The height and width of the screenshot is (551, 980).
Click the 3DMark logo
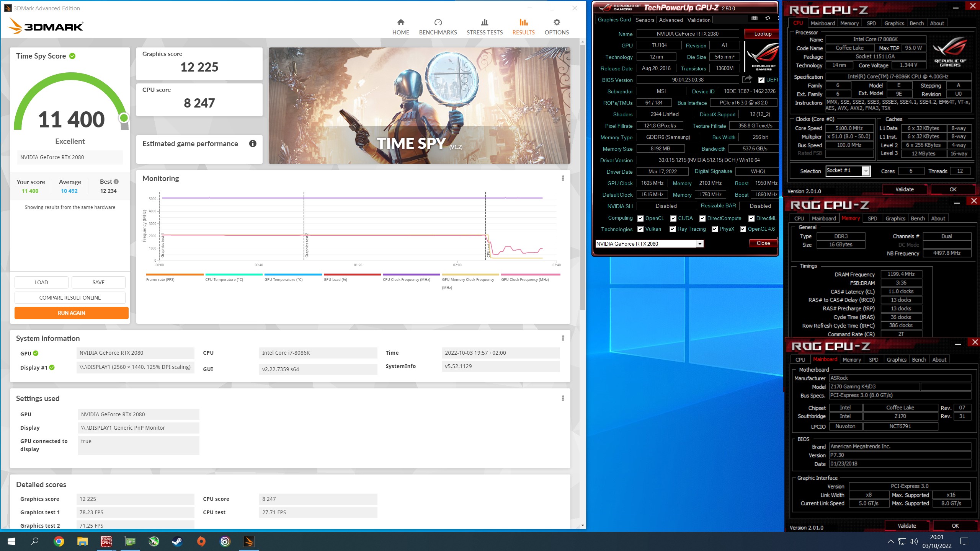pos(46,26)
